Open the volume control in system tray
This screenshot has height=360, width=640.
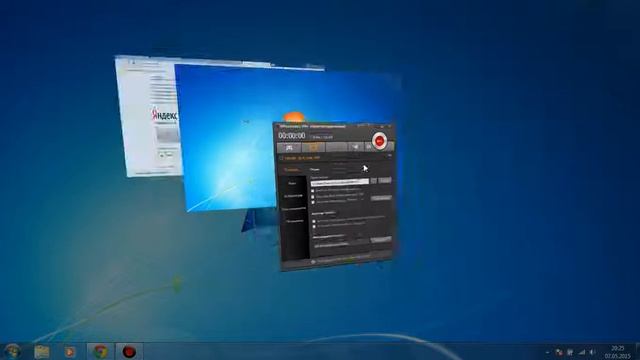(592, 352)
